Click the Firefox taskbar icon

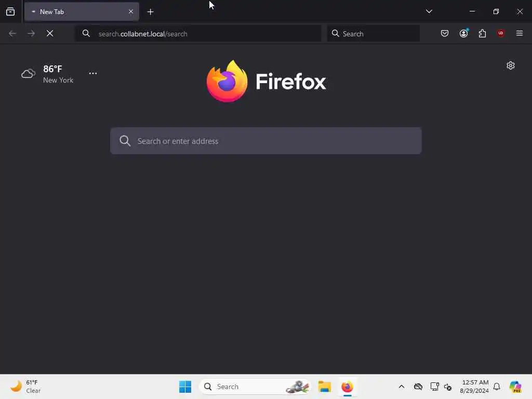click(x=348, y=387)
